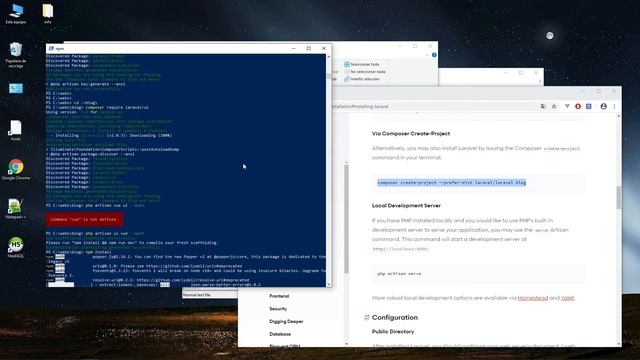Click PowerShell icon in npm window title bar
The height and width of the screenshot is (360, 640).
coord(51,48)
